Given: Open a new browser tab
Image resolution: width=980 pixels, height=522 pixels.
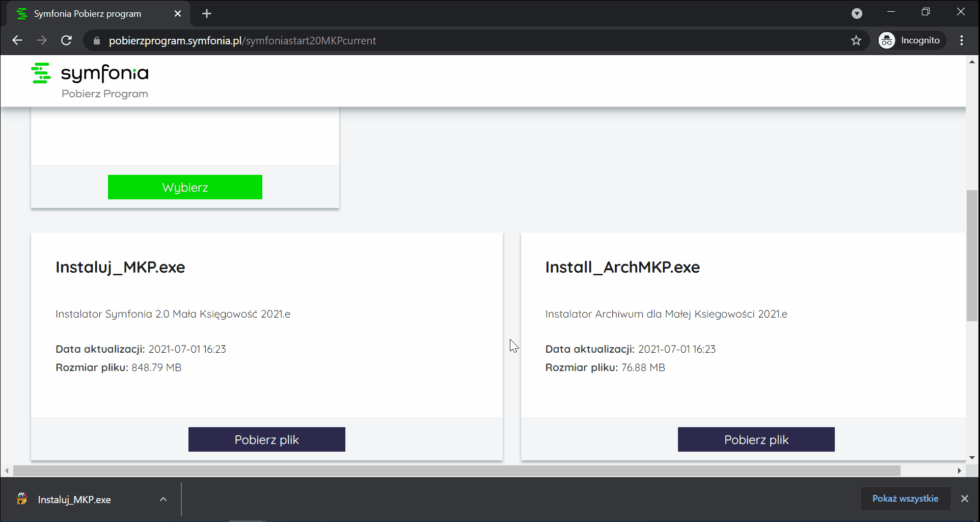Looking at the screenshot, I should (x=207, y=14).
